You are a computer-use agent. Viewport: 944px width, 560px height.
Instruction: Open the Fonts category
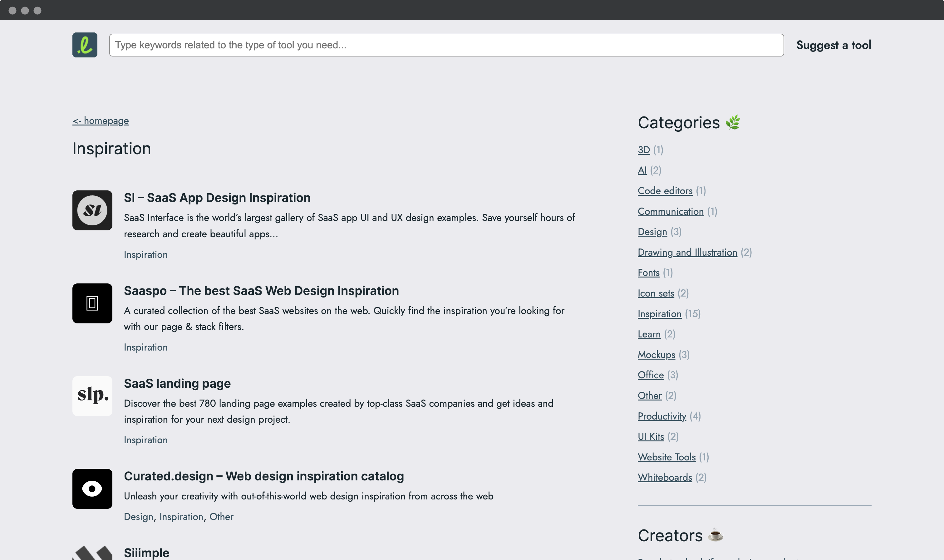pos(649,273)
